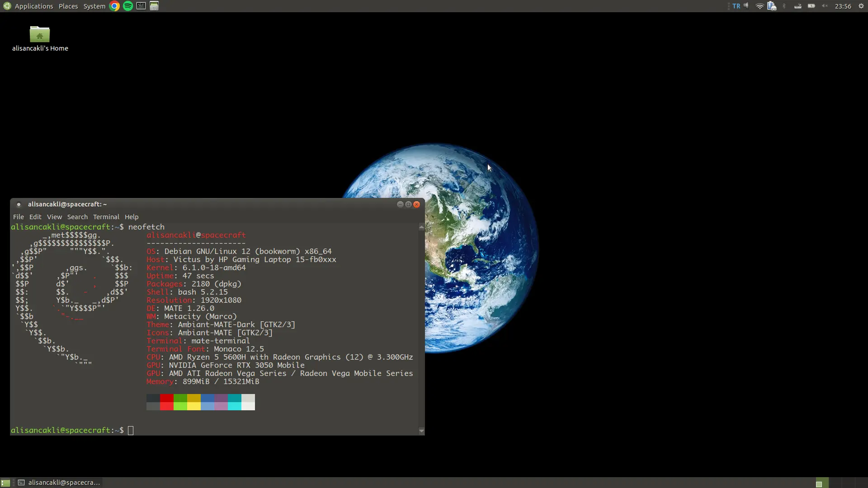Open the terminal Edit menu
Viewport: 868px width, 488px height.
coord(35,217)
